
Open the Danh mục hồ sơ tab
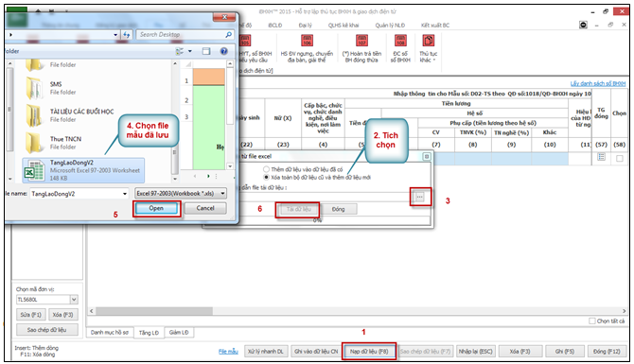(x=110, y=333)
